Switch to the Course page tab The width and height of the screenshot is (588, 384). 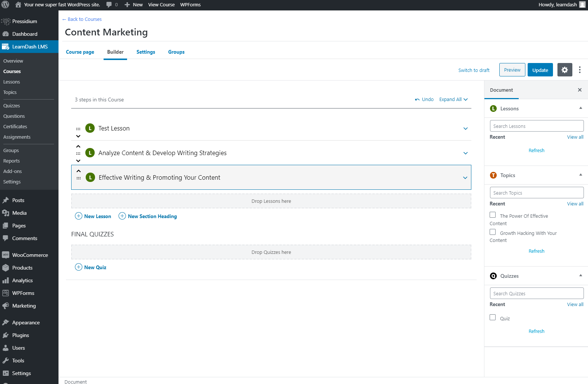click(x=80, y=52)
